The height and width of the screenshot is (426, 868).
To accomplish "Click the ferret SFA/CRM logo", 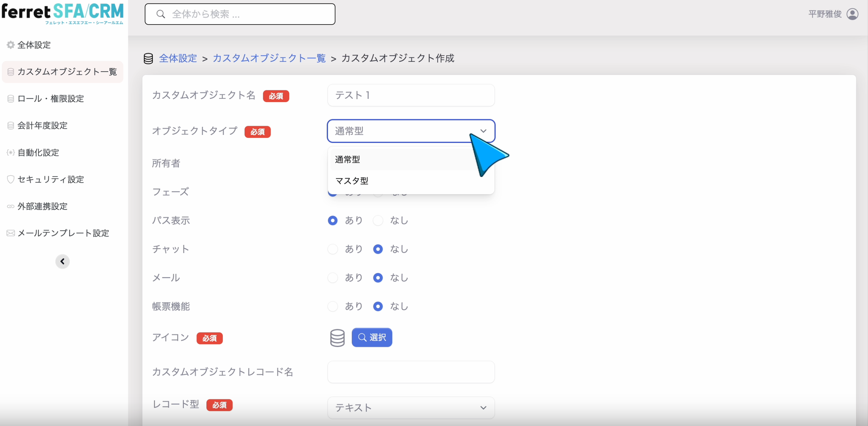I will click(x=63, y=14).
